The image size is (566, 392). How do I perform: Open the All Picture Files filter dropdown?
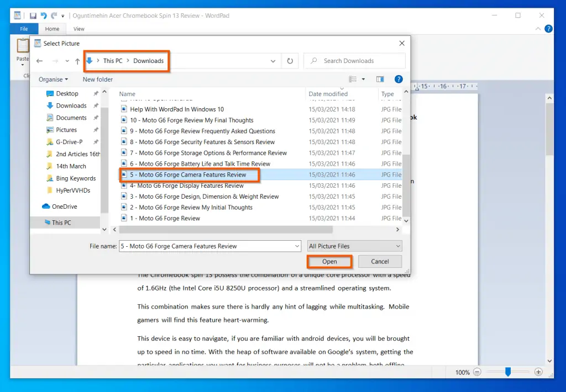click(x=397, y=246)
